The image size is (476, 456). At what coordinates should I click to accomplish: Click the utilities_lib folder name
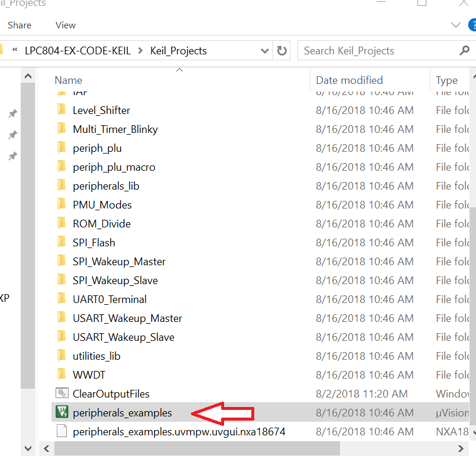96,356
